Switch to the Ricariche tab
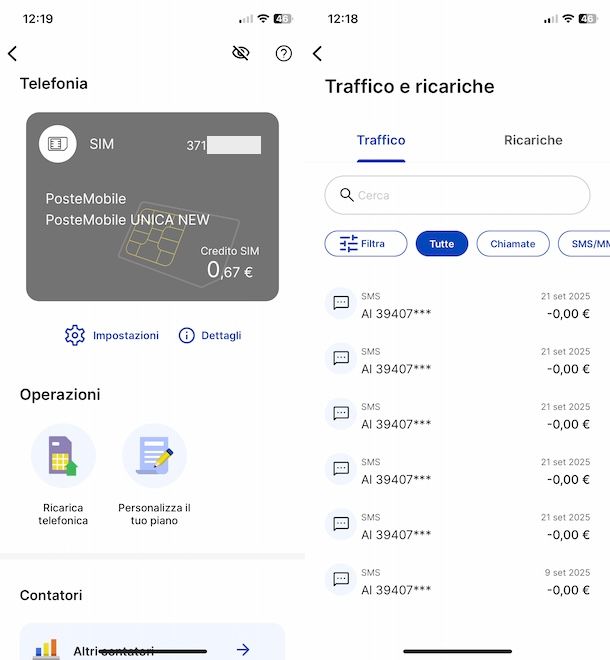 533,140
